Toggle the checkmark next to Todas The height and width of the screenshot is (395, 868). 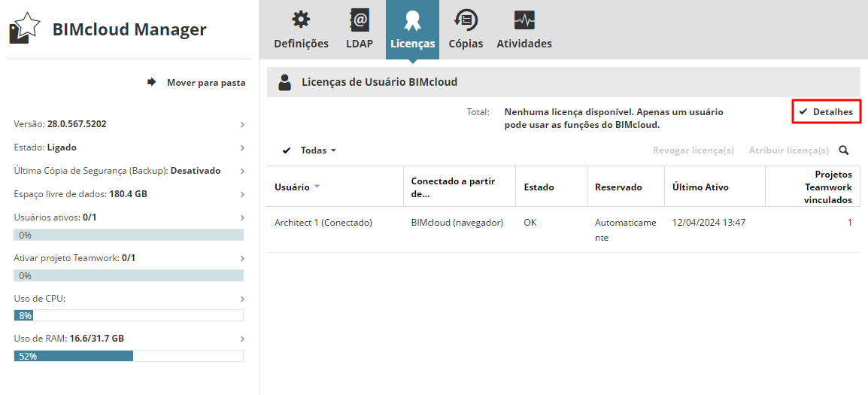tap(286, 150)
